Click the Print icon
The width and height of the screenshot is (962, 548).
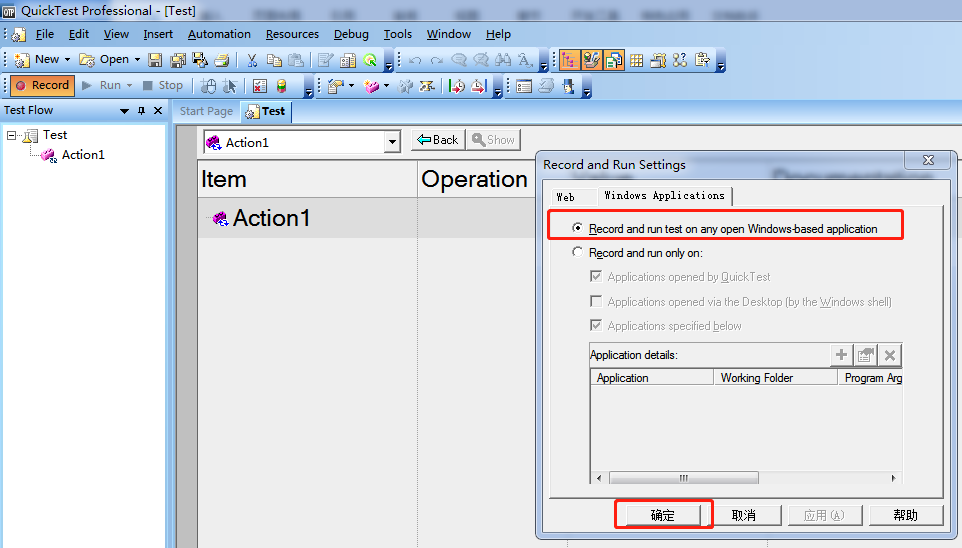pos(222,60)
